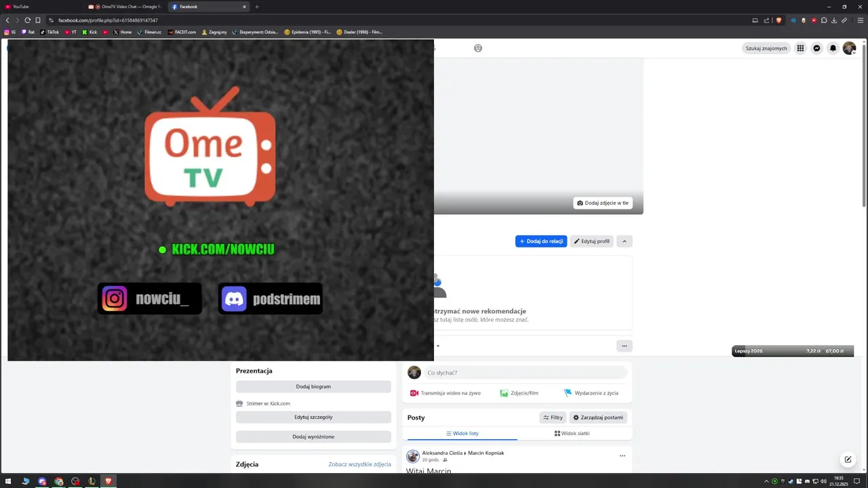Open Facebook notifications bell
The height and width of the screenshot is (488, 868).
pos(833,48)
